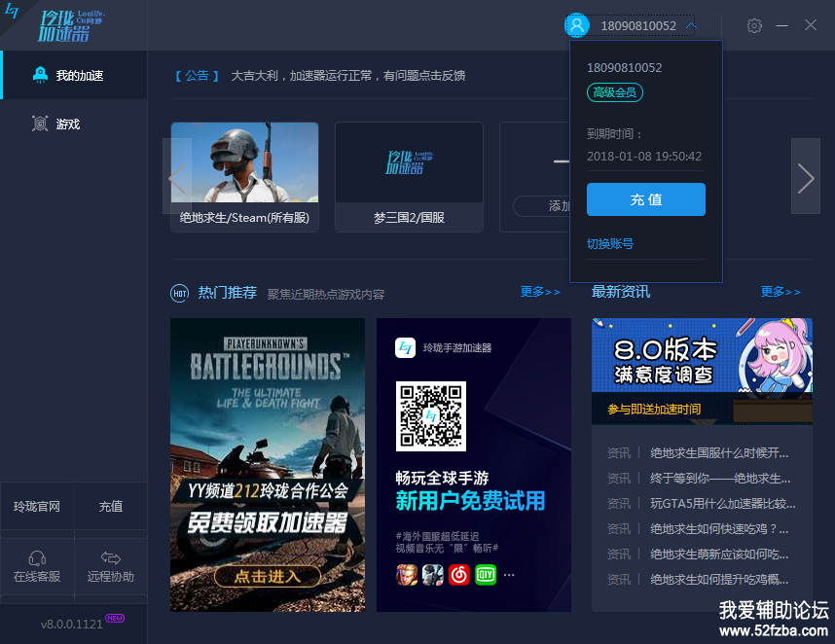Click the ellipsis more apps icon
The height and width of the screenshot is (644, 835).
coord(509,575)
